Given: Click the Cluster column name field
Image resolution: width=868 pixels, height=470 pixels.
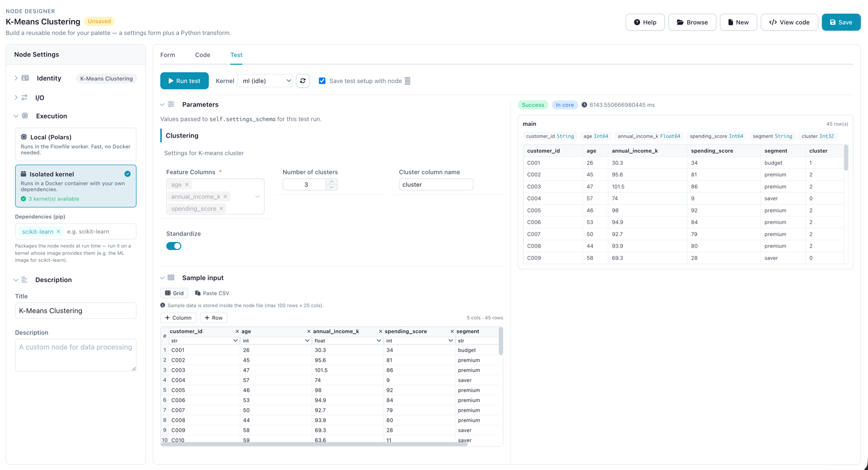Looking at the screenshot, I should coord(436,184).
